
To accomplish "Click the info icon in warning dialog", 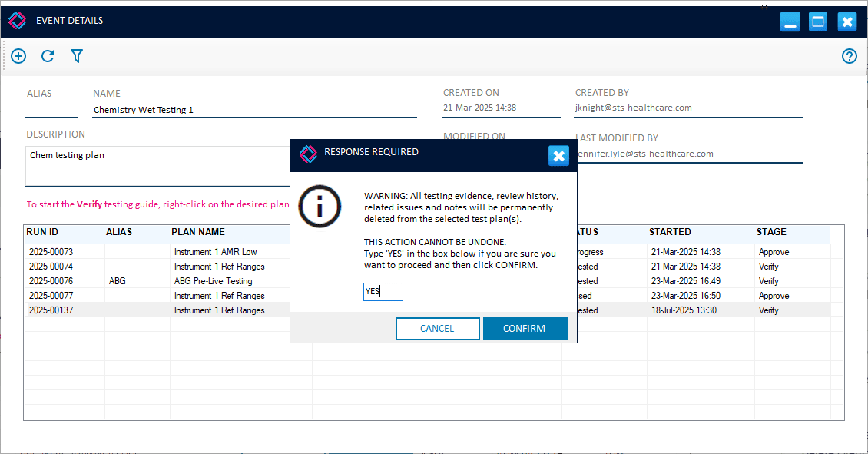I will 320,207.
